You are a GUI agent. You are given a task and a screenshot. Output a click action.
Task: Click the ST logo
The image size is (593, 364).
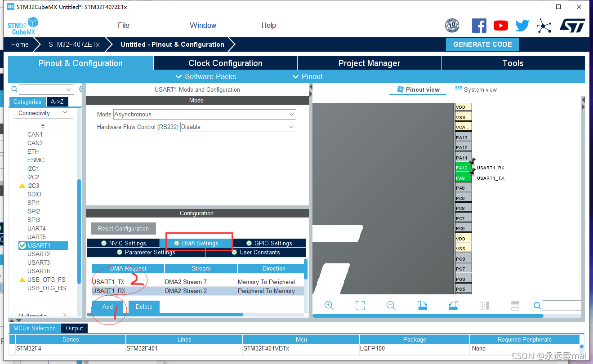(x=572, y=26)
